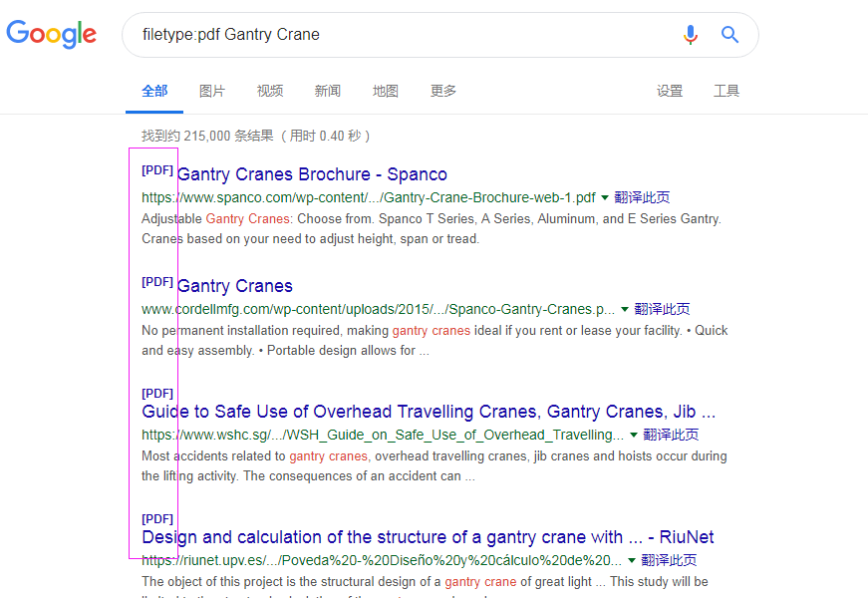Screen dimensions: 868x598
Task: Click 翻译此页 for the Spanco result
Action: pos(642,197)
